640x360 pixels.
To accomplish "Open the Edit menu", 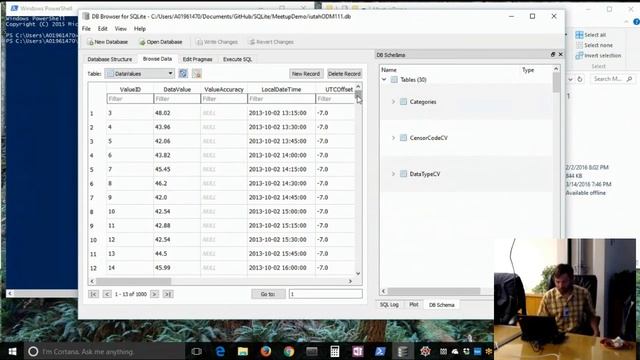I will click(102, 29).
